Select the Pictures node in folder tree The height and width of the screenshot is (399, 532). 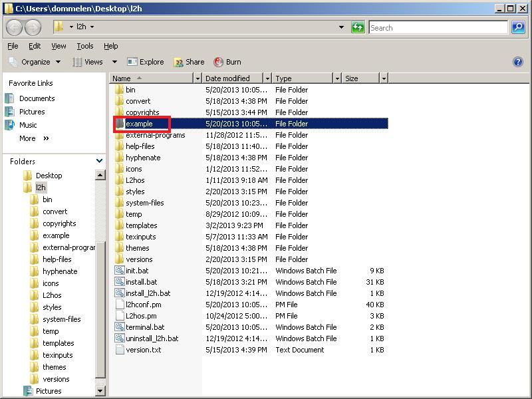49,391
